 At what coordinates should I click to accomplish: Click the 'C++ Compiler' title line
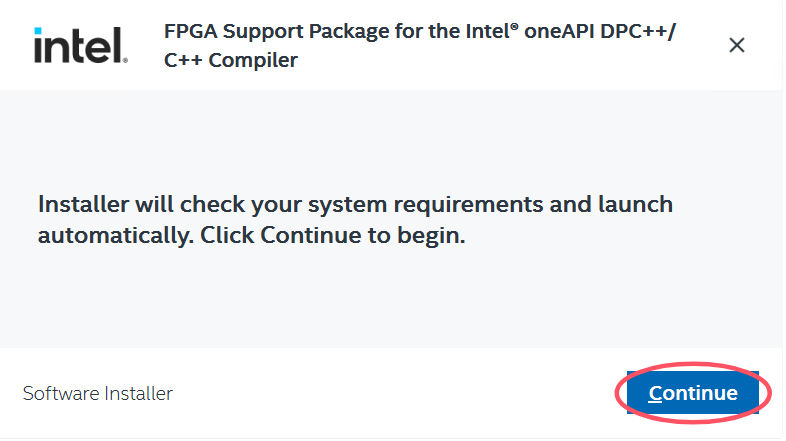(231, 61)
